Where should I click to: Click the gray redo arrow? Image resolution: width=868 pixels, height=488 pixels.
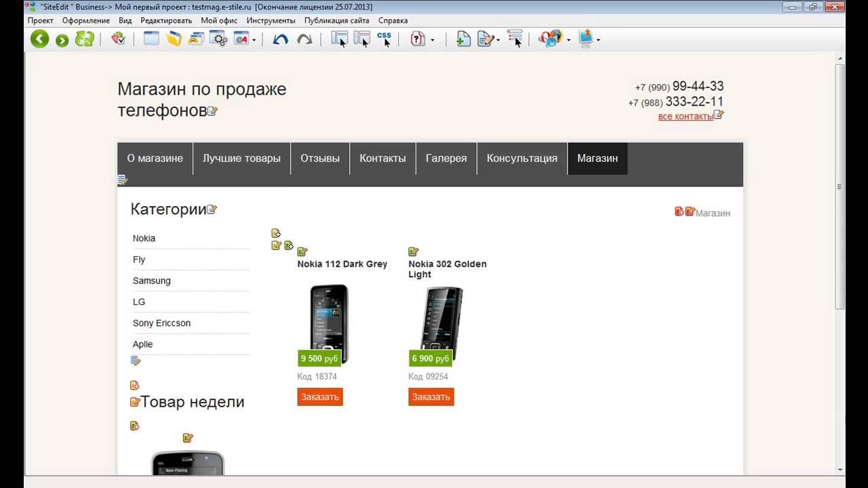coord(304,39)
